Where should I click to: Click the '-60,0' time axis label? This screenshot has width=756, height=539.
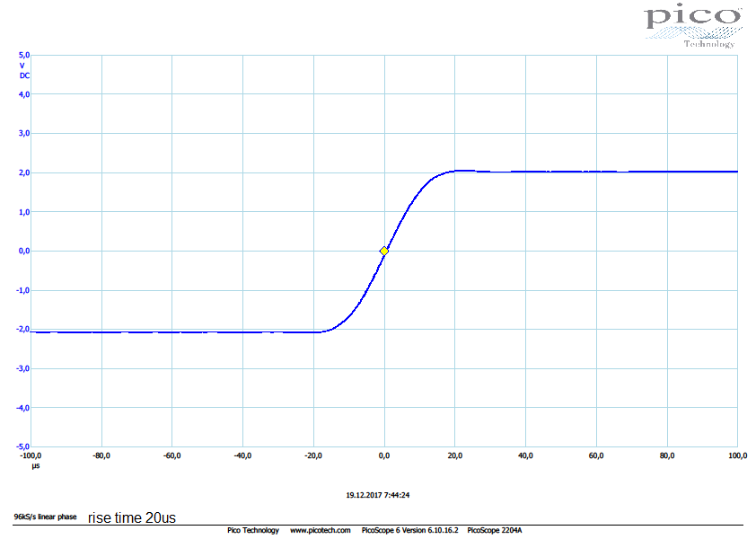(172, 456)
